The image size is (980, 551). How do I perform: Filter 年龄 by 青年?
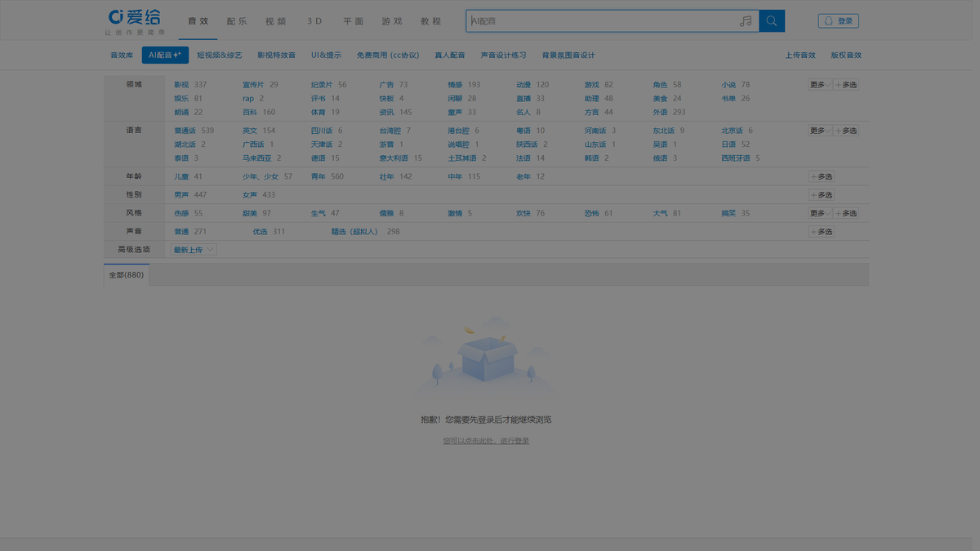pos(318,176)
